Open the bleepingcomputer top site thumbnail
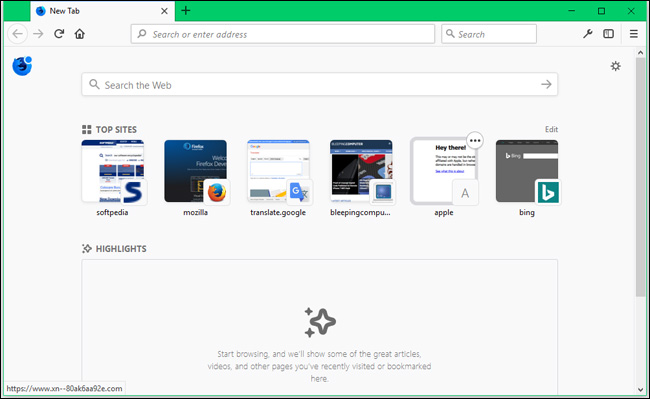This screenshot has height=399, width=650. [361, 171]
